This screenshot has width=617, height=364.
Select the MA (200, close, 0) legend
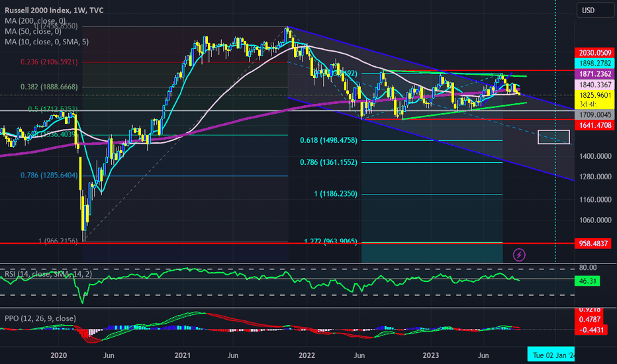(35, 21)
